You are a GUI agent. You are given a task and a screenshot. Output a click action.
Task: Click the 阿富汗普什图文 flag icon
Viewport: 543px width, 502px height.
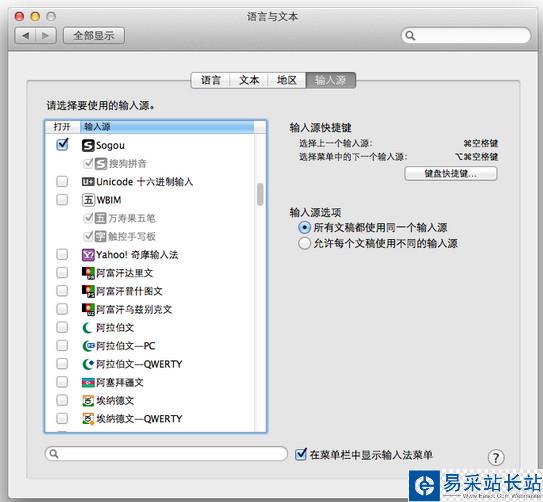[88, 291]
